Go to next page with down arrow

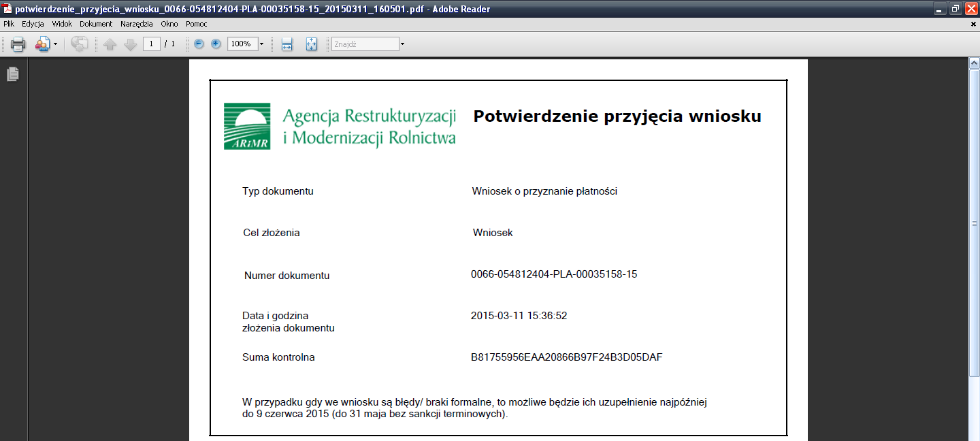click(x=131, y=44)
